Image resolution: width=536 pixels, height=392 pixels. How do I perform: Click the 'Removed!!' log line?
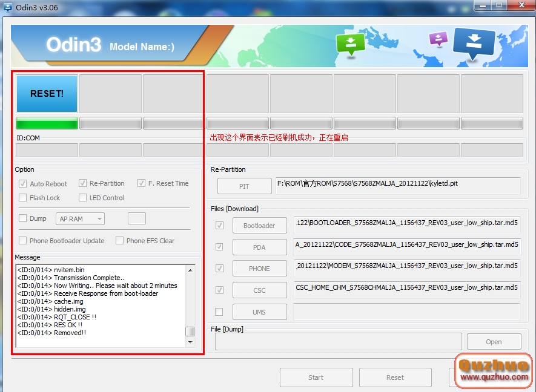pyautogui.click(x=51, y=333)
